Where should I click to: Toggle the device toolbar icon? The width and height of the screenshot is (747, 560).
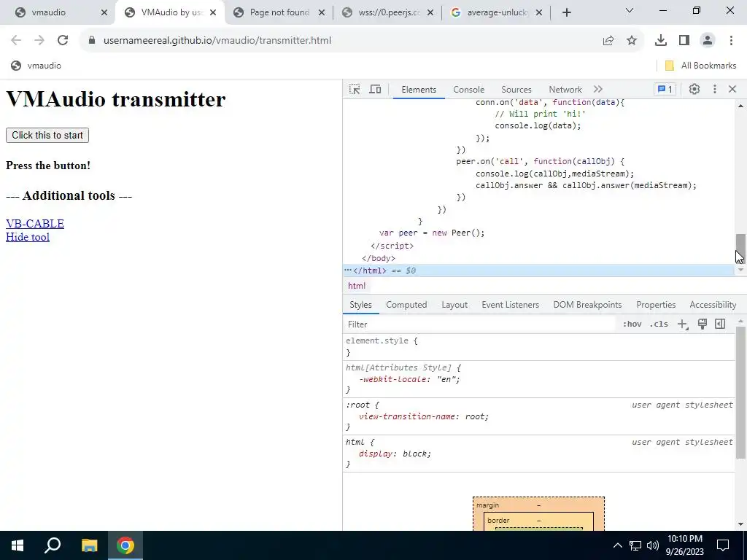[x=376, y=89]
